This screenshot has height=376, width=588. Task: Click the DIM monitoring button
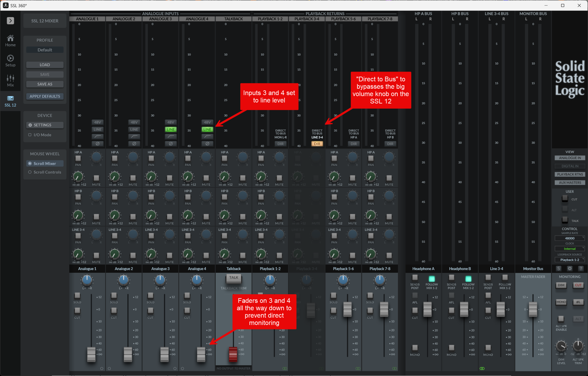[561, 285]
